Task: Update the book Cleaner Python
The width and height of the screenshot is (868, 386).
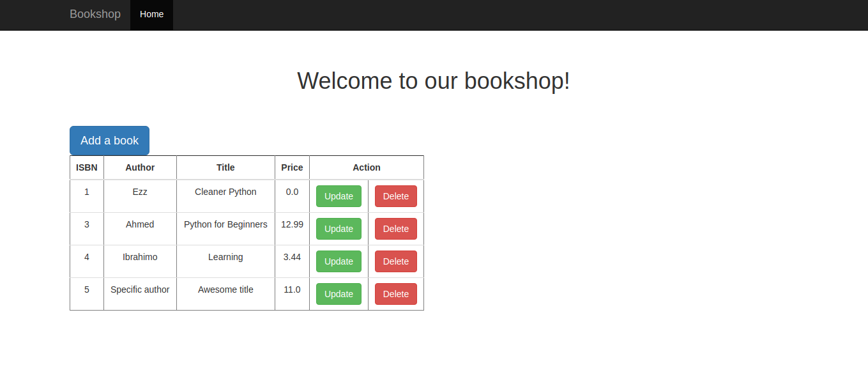Action: [x=339, y=196]
